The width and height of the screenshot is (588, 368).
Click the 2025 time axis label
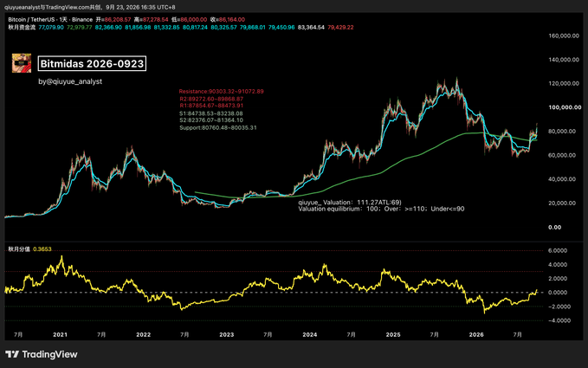(x=393, y=334)
